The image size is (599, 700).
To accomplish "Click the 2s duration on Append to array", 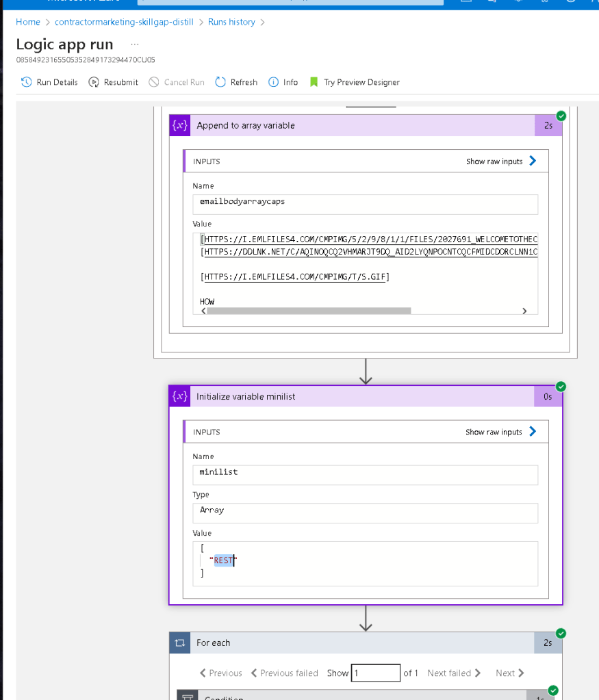I will tap(548, 125).
